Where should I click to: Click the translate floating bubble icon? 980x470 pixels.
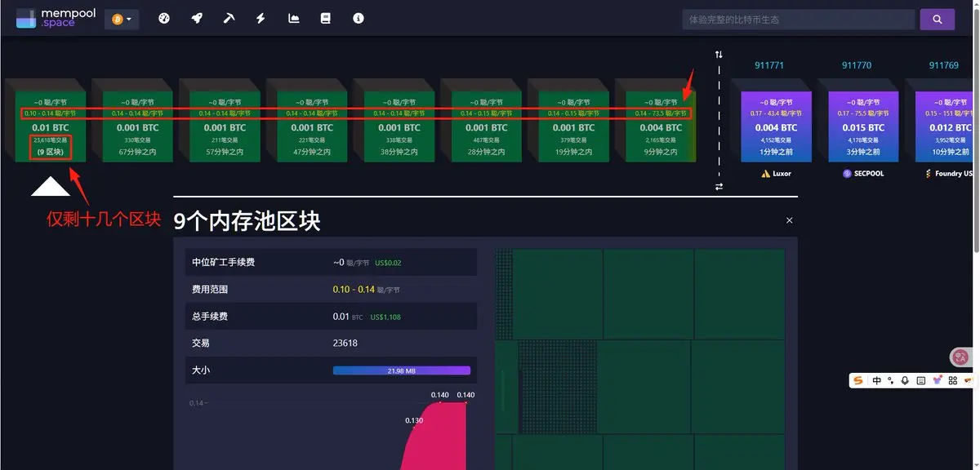coord(961,357)
